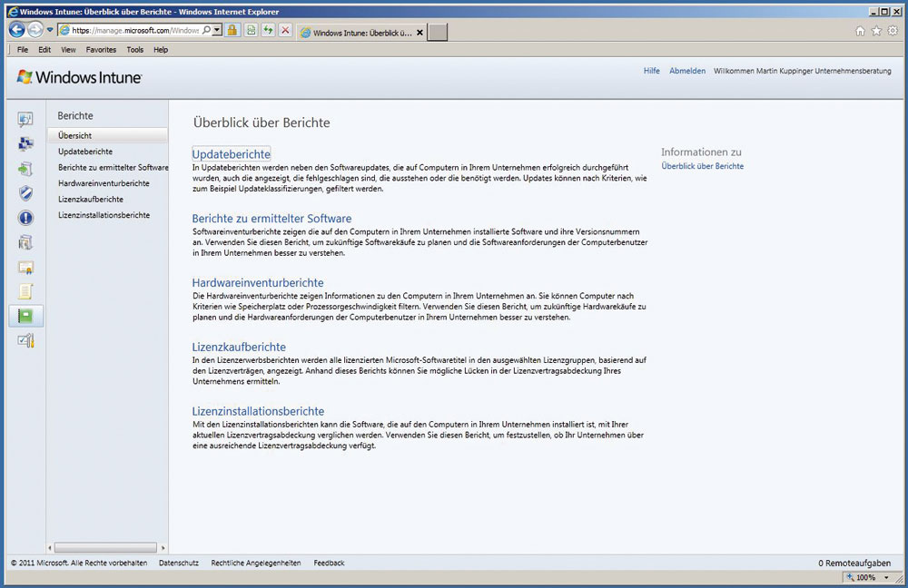Open recent pages dropdown beside Forward button

(50, 30)
